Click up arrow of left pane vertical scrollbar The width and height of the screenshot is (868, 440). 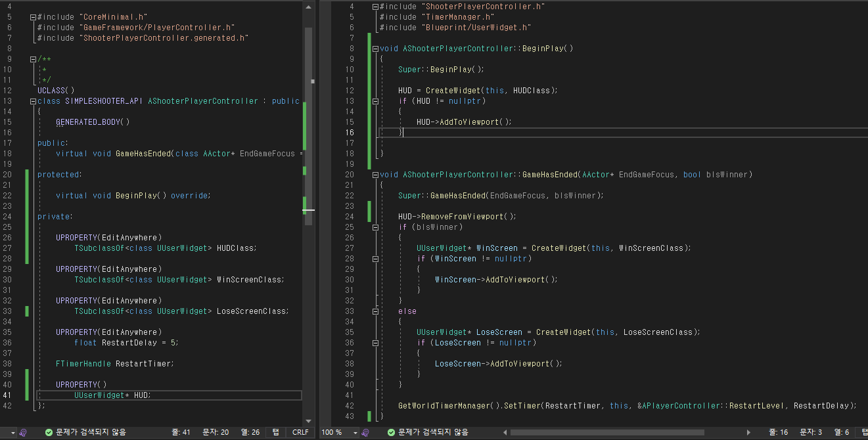[309, 6]
